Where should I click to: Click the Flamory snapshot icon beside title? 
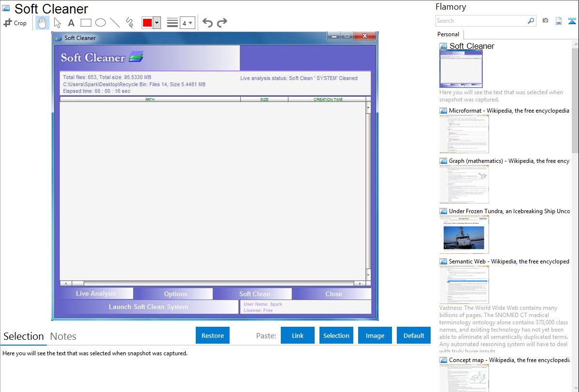[6, 9]
